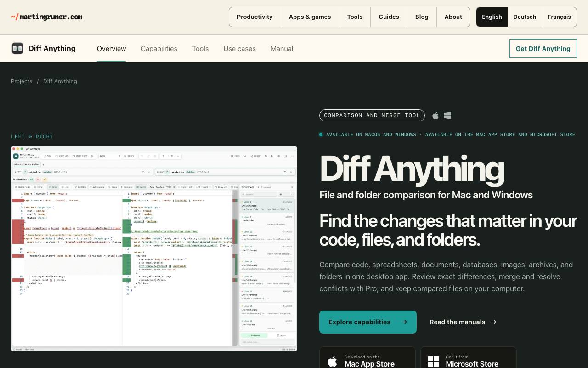Open the Use cases tab
This screenshot has width=588, height=368.
tap(239, 48)
